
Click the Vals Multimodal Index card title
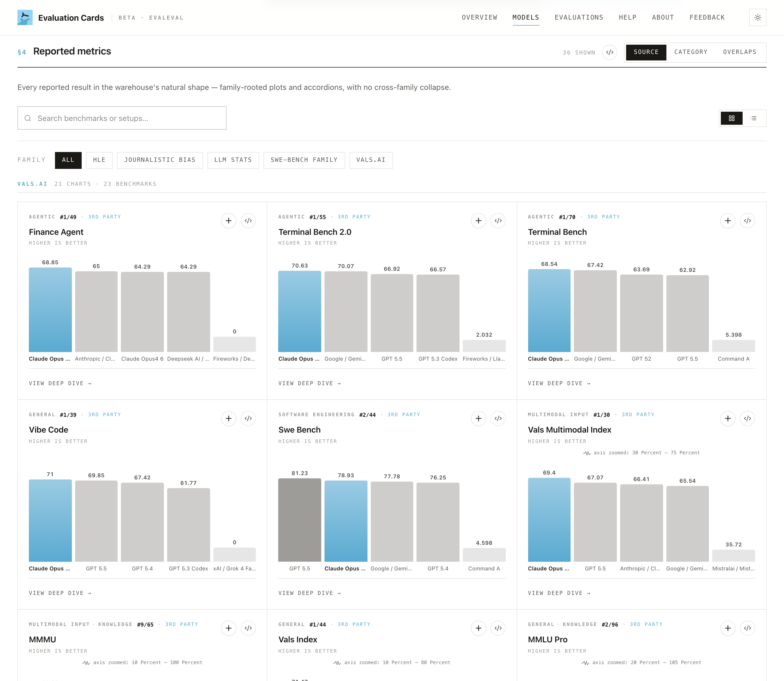tap(569, 430)
